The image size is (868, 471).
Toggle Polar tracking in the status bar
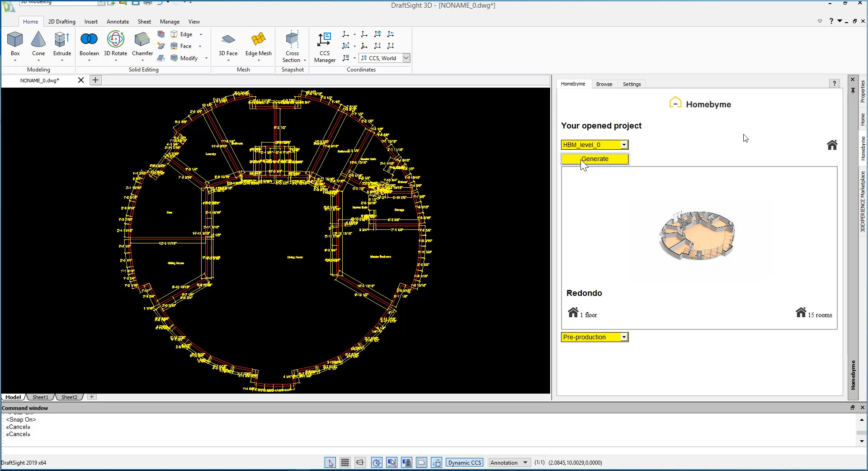point(377,462)
